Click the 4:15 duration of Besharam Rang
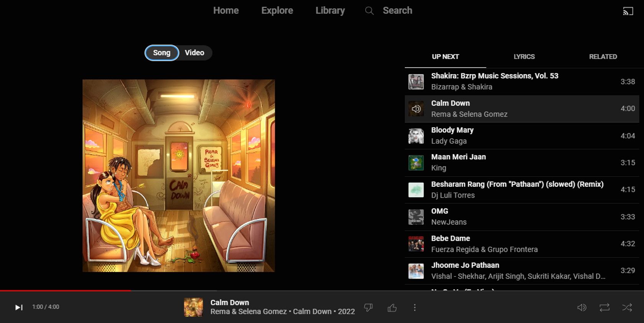 628,190
